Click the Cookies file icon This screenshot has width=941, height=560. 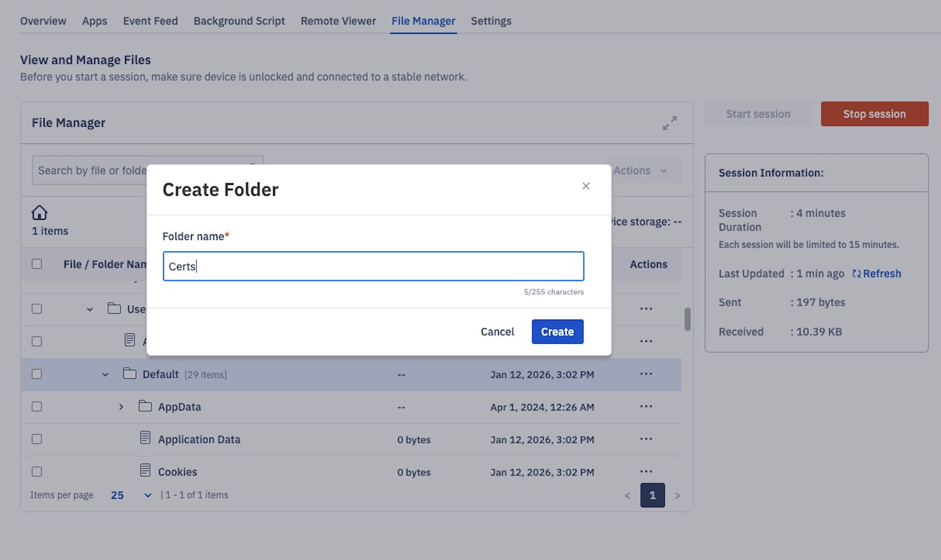[145, 470]
